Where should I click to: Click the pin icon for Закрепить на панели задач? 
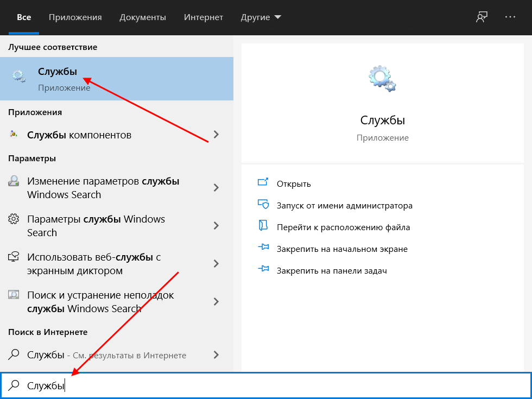[x=263, y=269]
